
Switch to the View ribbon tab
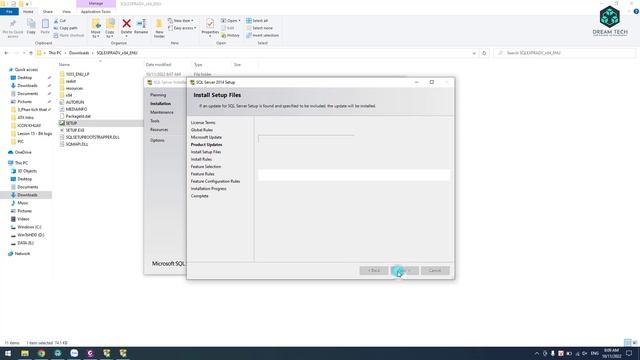(x=66, y=12)
